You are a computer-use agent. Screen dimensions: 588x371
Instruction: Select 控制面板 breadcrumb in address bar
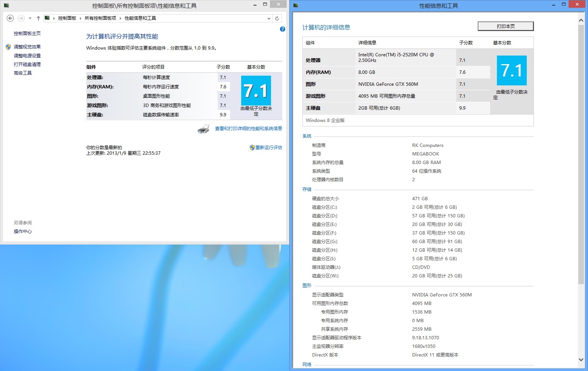click(x=67, y=18)
